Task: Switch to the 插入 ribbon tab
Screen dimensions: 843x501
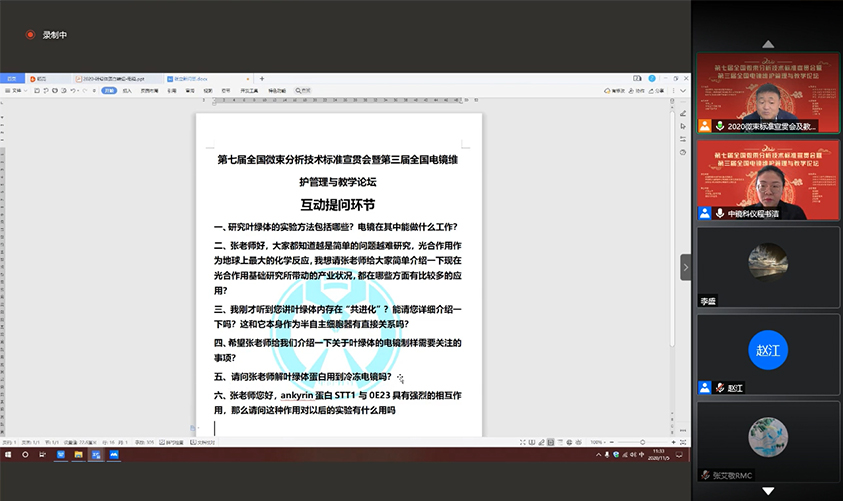Action: tap(127, 90)
